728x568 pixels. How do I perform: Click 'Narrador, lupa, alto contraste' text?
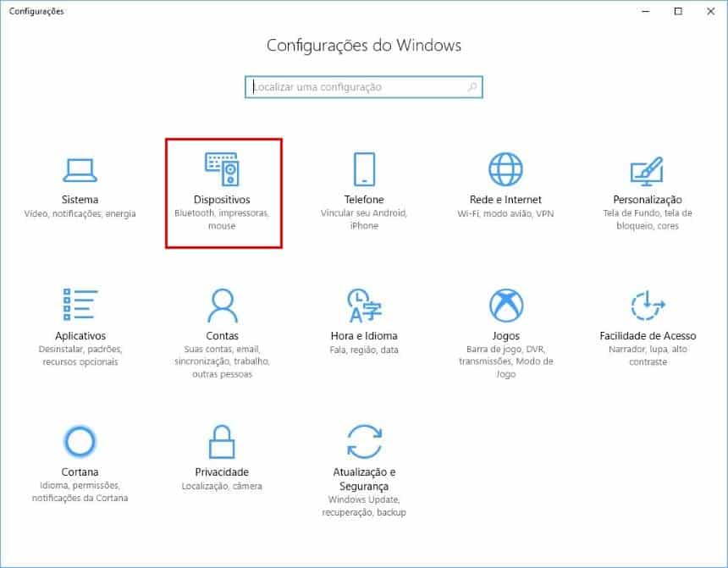(648, 356)
